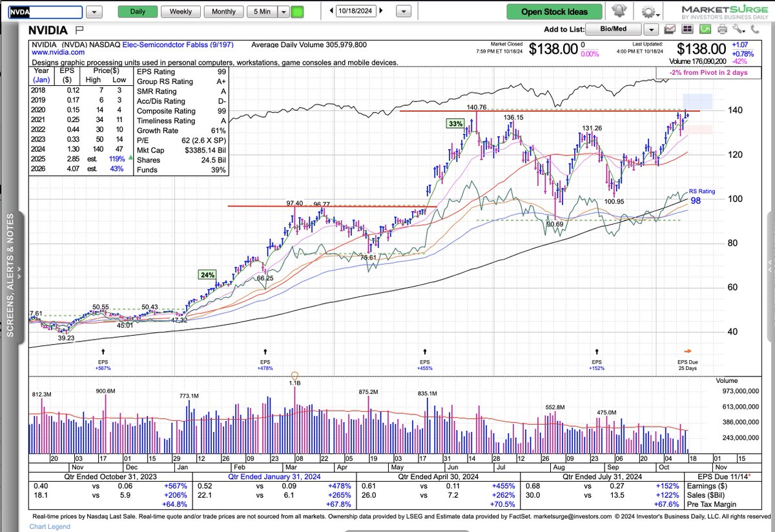Open the 5 Min interval dropdown arrow
Viewport: 775px width, 532px height.
(282, 12)
